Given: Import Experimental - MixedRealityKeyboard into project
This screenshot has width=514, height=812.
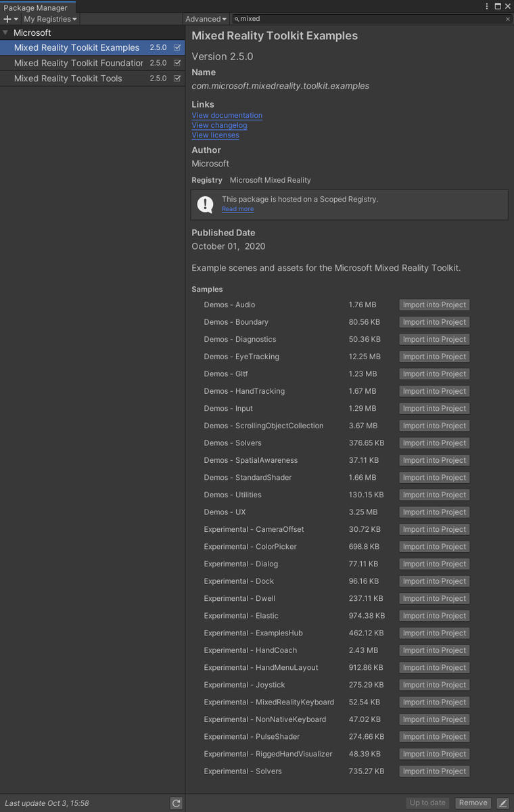Looking at the screenshot, I should click(x=434, y=702).
